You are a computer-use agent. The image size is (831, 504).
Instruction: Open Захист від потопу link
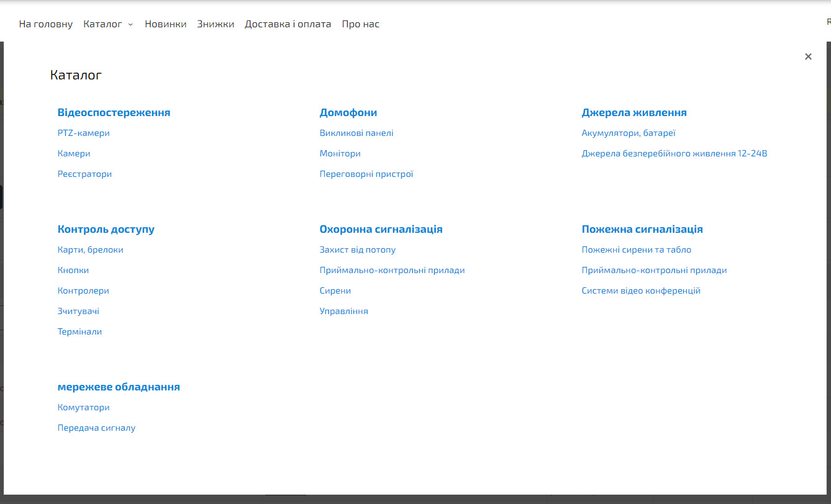click(x=357, y=250)
